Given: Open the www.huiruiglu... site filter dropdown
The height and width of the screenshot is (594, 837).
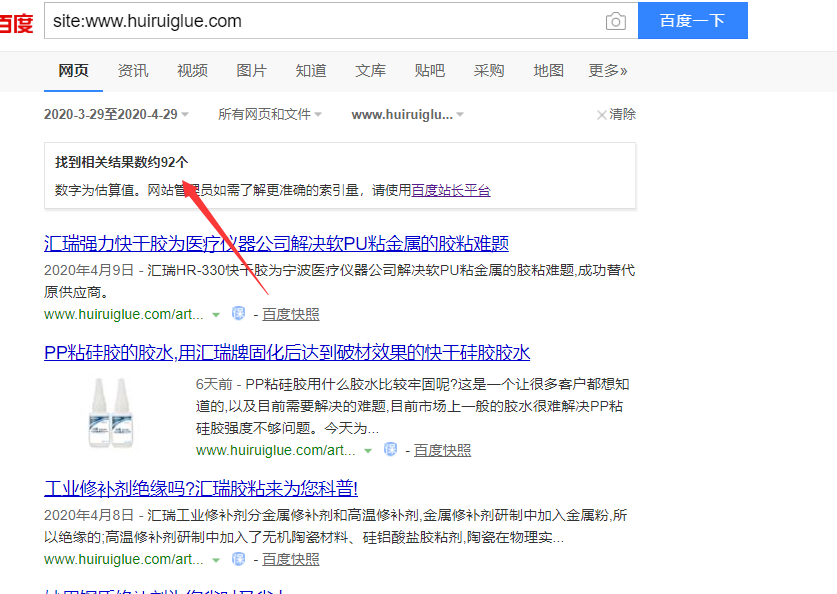Looking at the screenshot, I should [x=407, y=114].
